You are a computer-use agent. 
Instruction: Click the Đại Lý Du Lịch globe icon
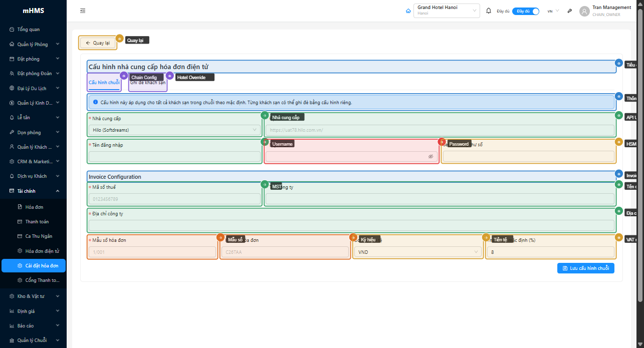(12, 88)
